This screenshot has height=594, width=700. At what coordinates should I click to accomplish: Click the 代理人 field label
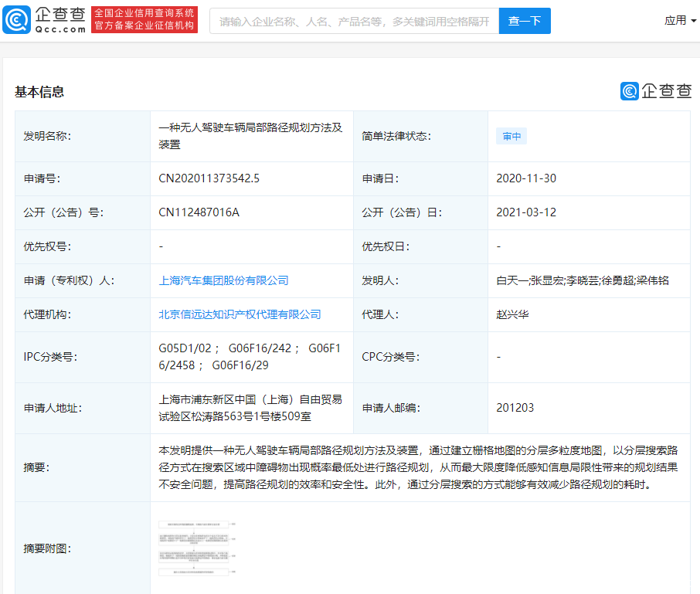(x=380, y=314)
